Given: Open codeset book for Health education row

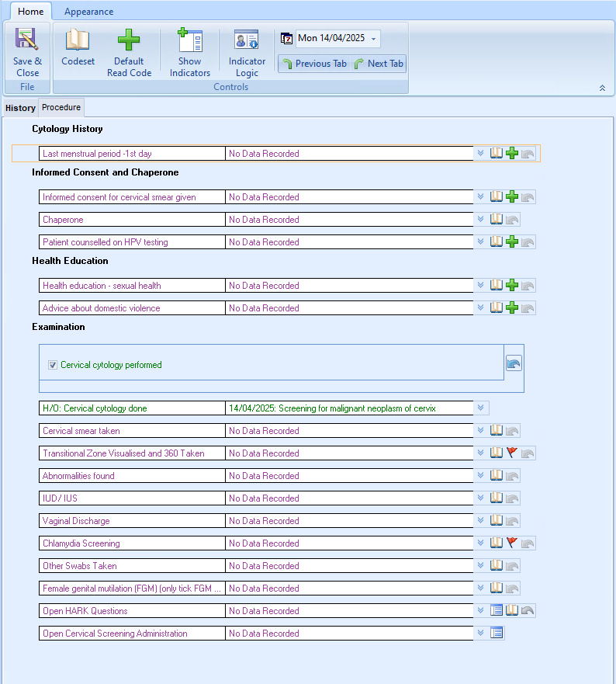Looking at the screenshot, I should tap(496, 285).
